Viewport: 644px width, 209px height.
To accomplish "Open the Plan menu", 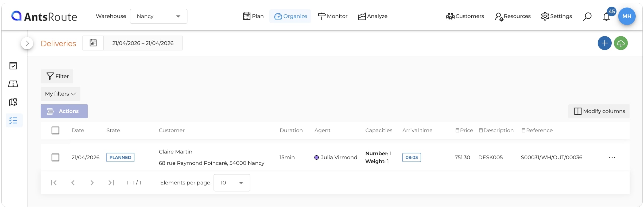I will click(x=253, y=16).
